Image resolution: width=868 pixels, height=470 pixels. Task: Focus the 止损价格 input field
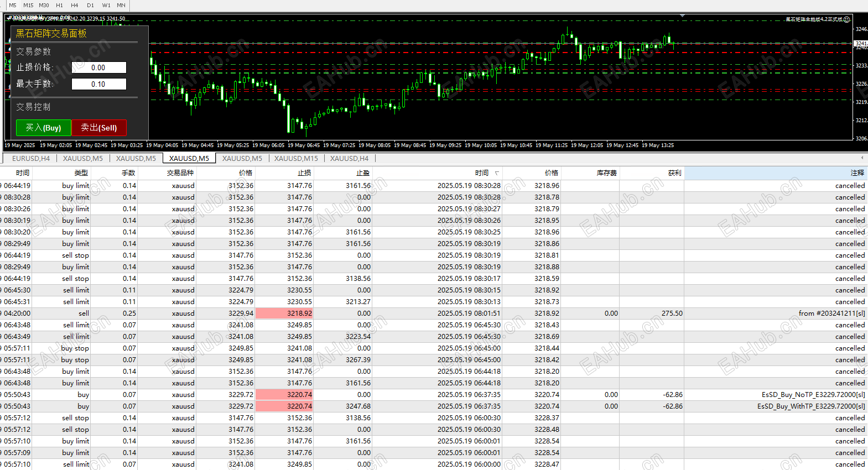pyautogui.click(x=99, y=67)
